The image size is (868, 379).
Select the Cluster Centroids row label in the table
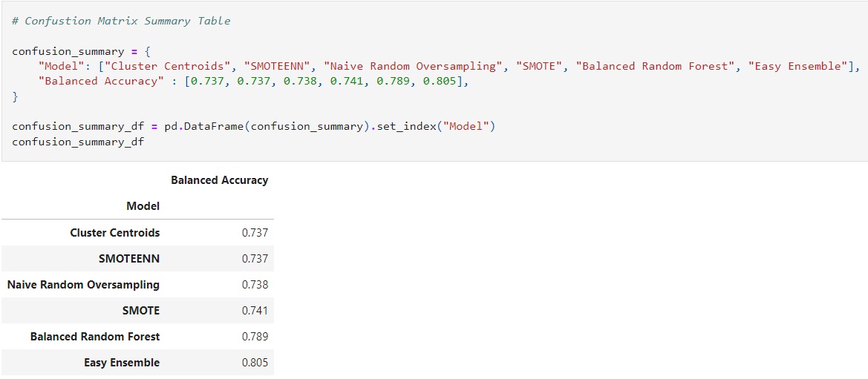pos(114,233)
